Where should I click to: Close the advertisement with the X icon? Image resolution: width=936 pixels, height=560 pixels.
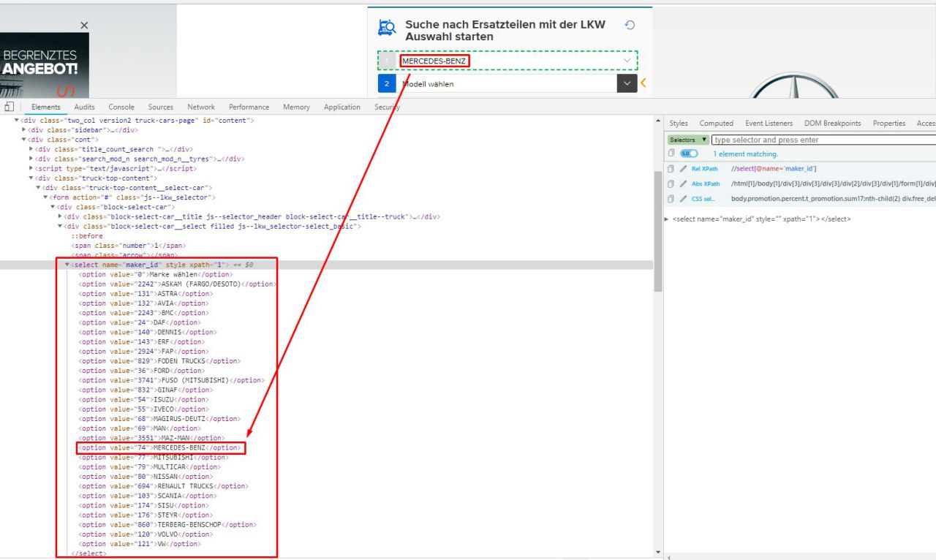(84, 26)
